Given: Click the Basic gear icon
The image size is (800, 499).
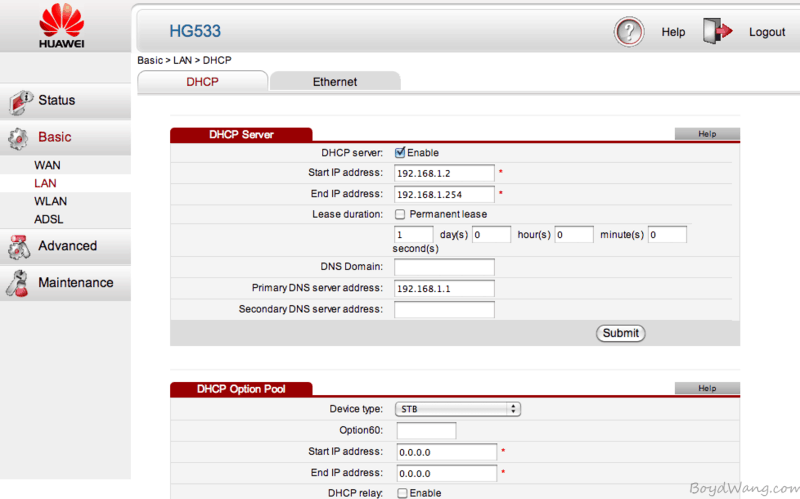Looking at the screenshot, I should [x=20, y=138].
